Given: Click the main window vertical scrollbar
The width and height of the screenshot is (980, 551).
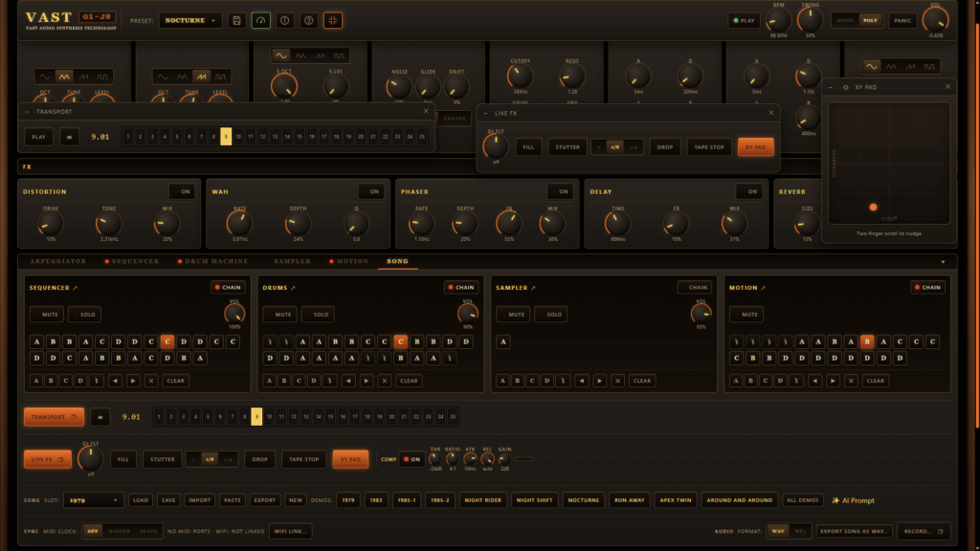Looking at the screenshot, I should 976,225.
